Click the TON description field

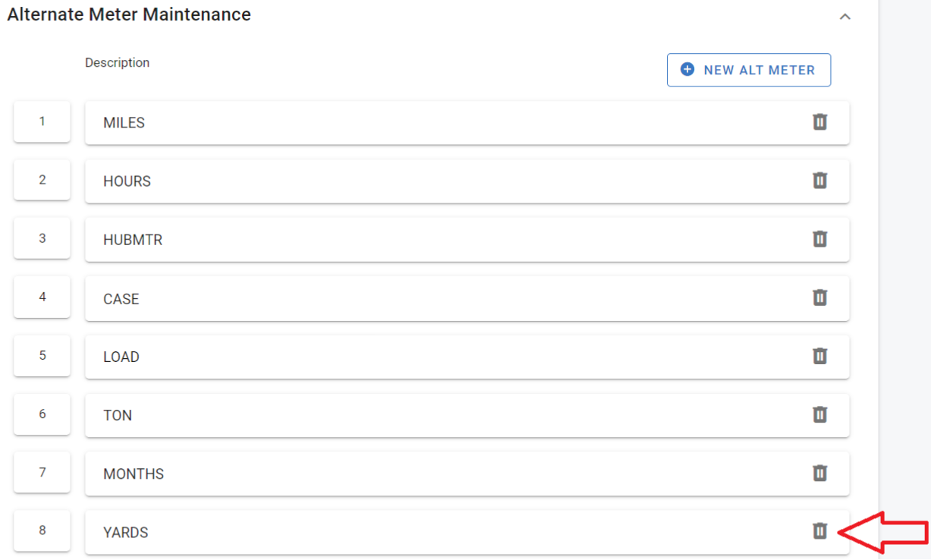[x=440, y=415]
